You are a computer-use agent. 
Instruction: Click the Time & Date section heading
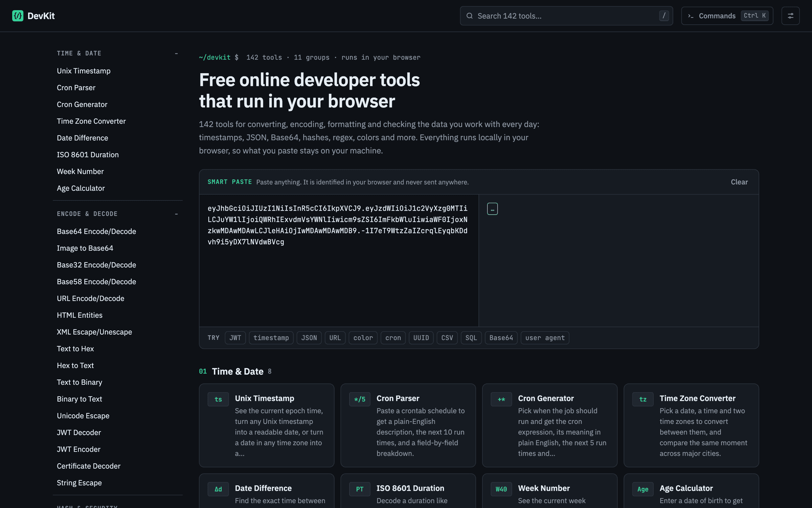[238, 372]
